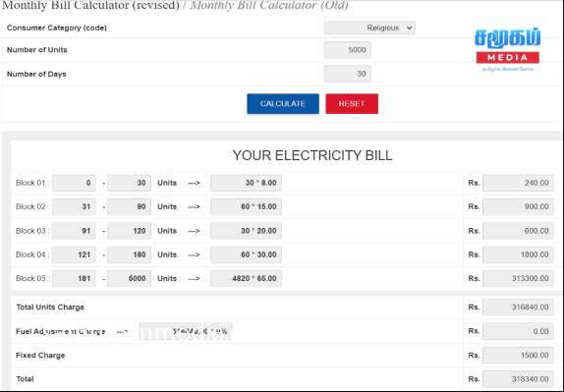564x392 pixels.
Task: Select the Block 04 end value 180
Action: click(129, 254)
